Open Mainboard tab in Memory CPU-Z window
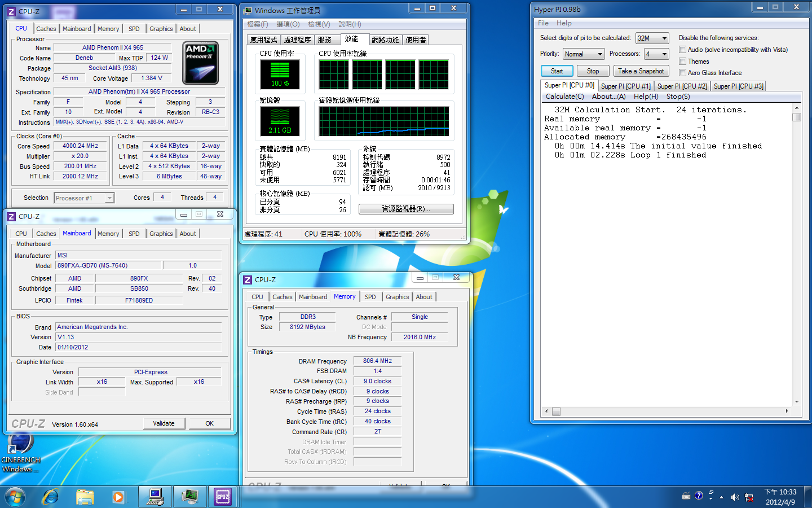This screenshot has width=812, height=508. tap(313, 297)
